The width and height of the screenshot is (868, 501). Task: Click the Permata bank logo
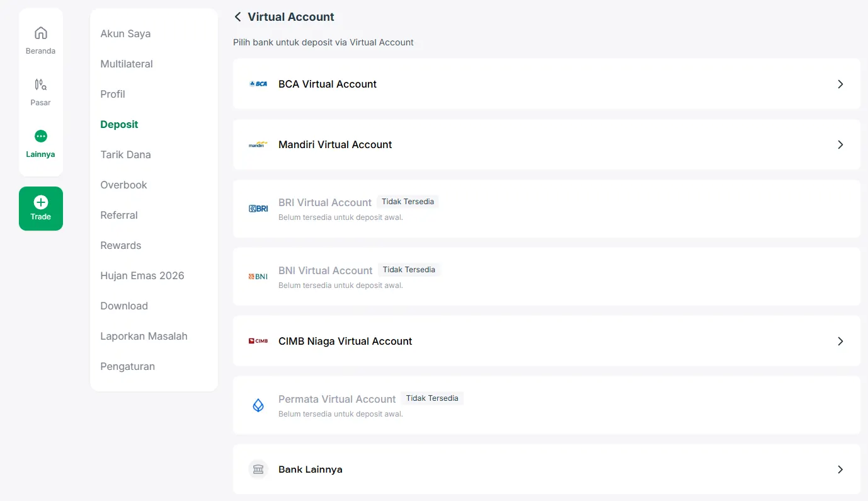tap(258, 405)
